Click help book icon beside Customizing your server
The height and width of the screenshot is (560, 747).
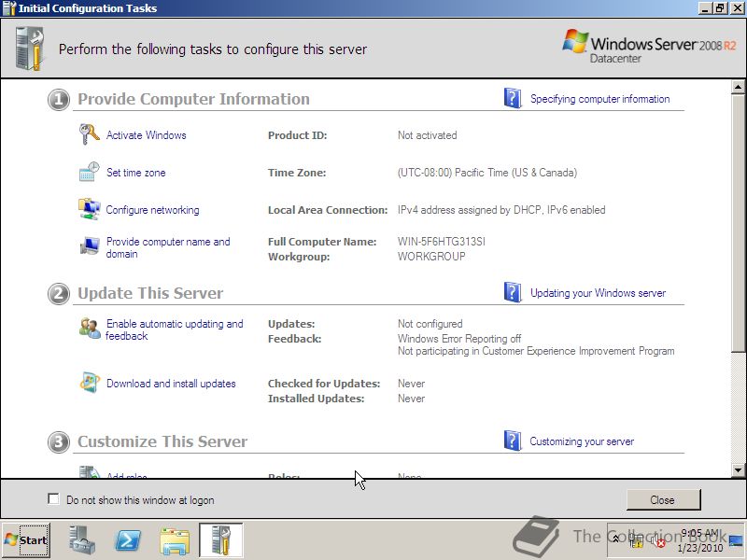click(513, 441)
